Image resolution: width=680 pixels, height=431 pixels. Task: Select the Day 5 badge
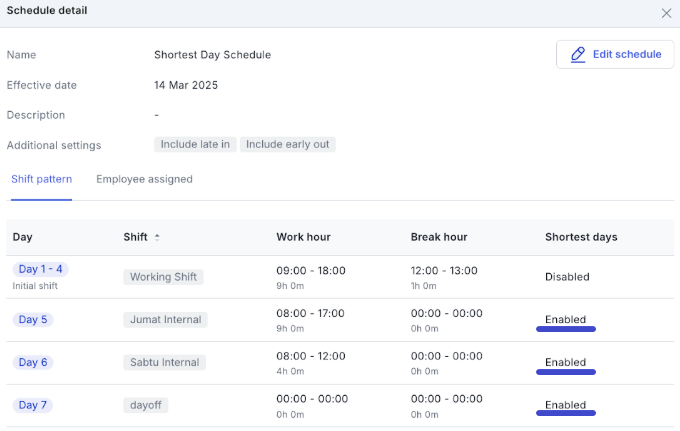click(33, 320)
